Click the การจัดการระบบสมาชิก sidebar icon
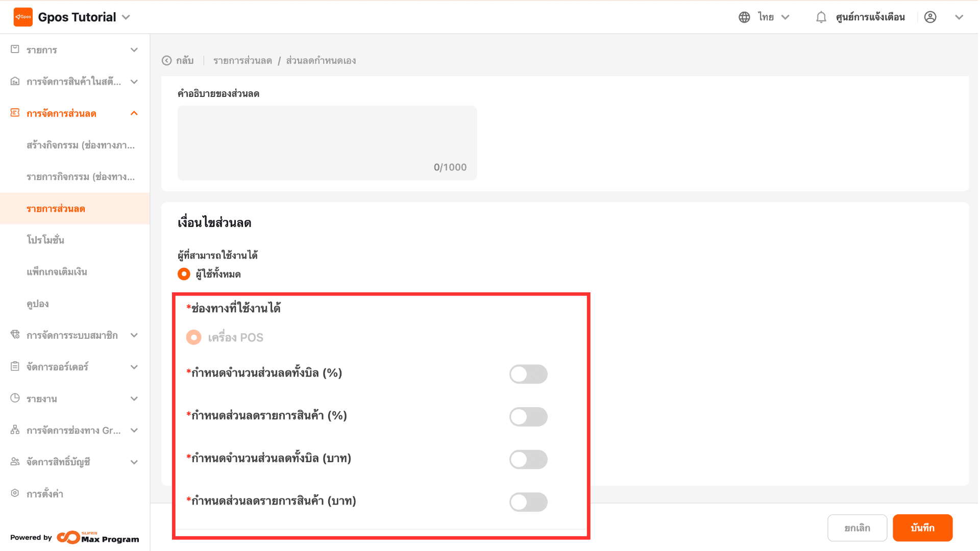Screen dimensions: 980x551 point(15,335)
